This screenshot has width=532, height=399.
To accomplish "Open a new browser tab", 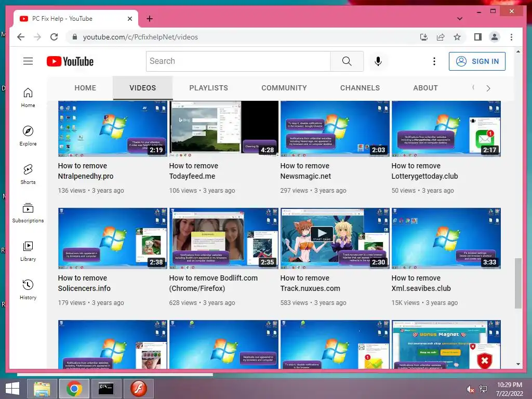I will [149, 19].
